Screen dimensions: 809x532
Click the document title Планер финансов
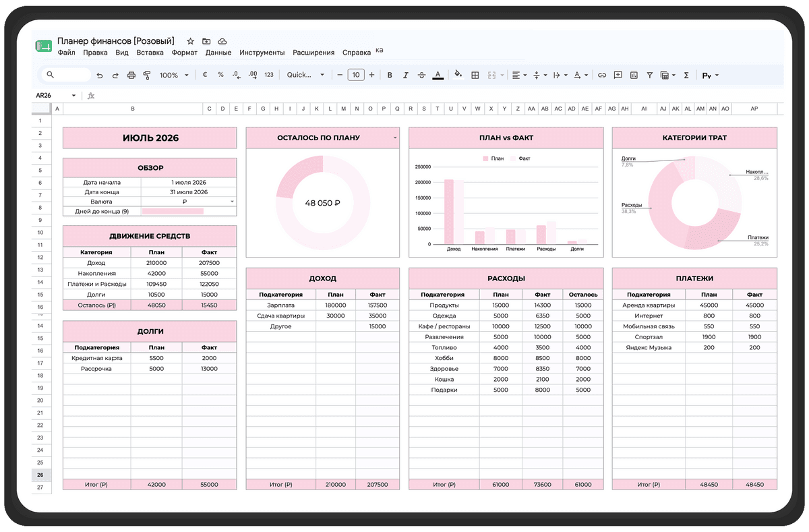click(x=116, y=41)
